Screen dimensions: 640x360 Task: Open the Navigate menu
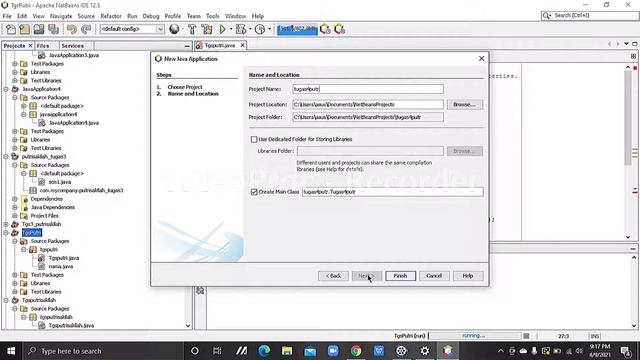coord(61,16)
